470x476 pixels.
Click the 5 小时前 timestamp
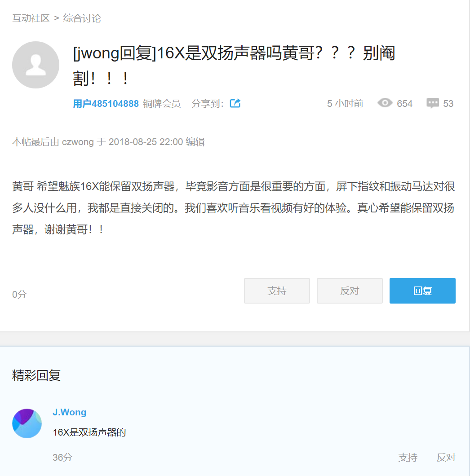pos(345,104)
